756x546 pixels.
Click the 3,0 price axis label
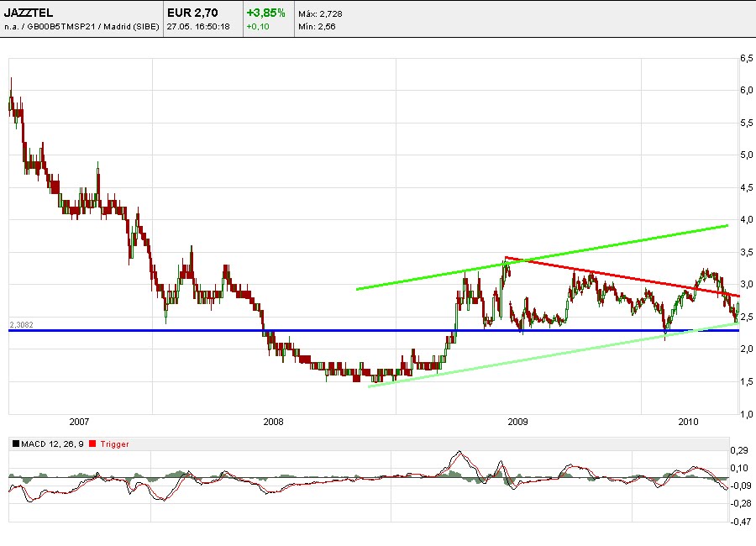[x=747, y=284]
